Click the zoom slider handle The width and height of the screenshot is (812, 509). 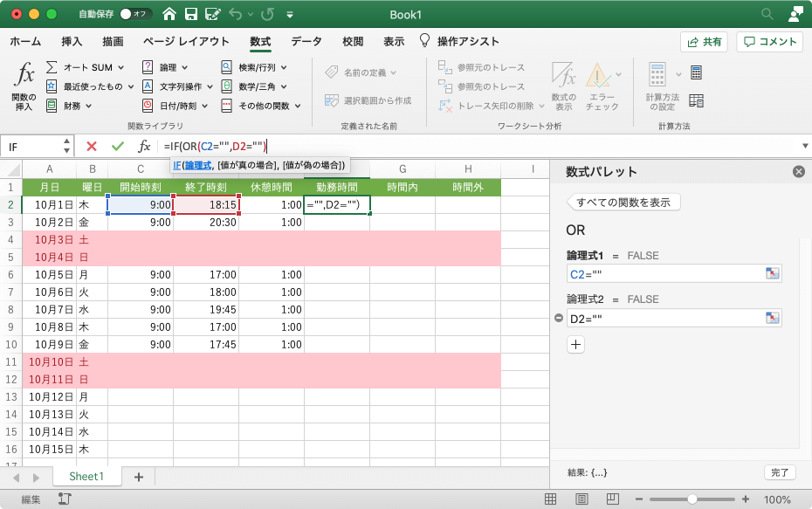[692, 499]
